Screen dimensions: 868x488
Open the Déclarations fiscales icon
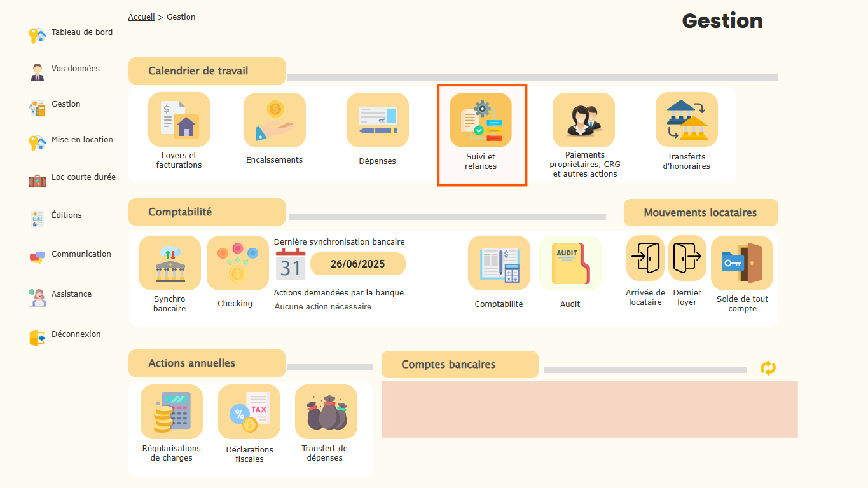(x=249, y=412)
